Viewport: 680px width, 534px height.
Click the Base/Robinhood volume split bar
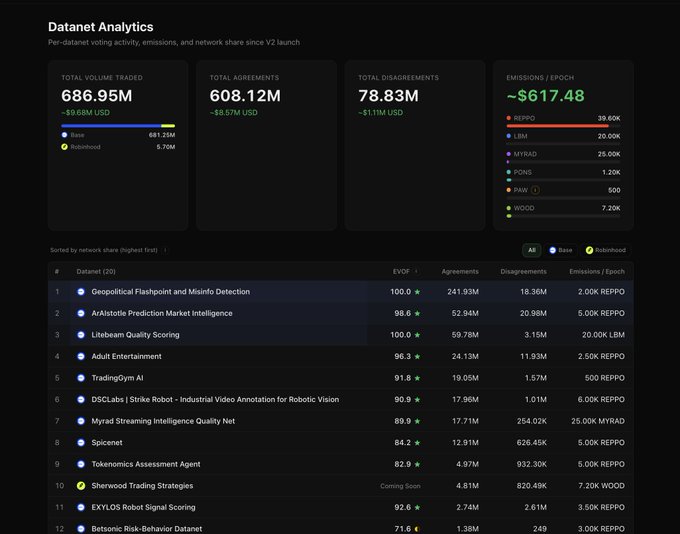click(118, 126)
